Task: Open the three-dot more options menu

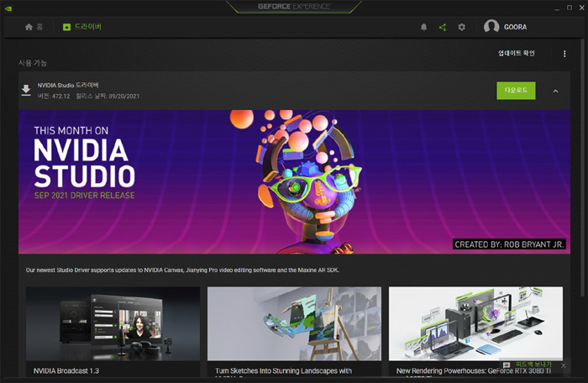Action: (x=564, y=54)
